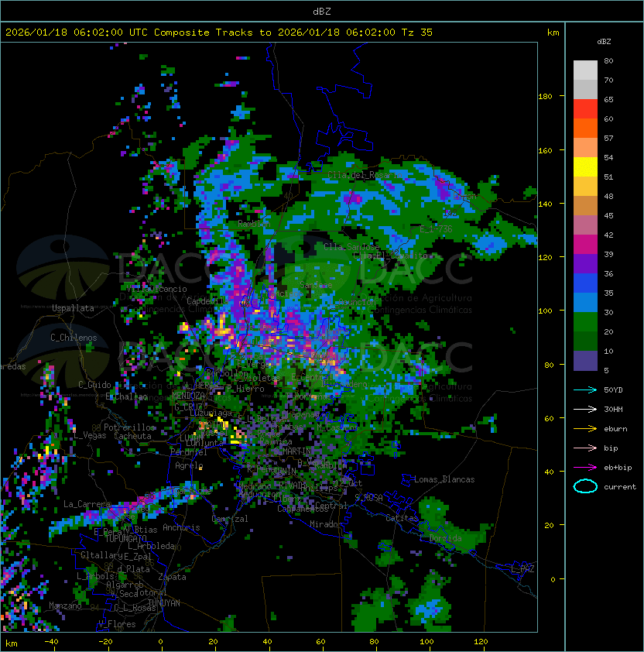This screenshot has height=652, width=644.
Task: Click the 'S_MARTIN' map label
Action: coord(293,451)
